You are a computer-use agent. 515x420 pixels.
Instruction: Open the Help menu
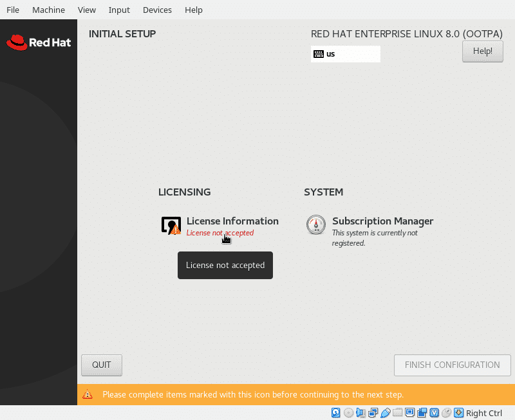(x=194, y=10)
